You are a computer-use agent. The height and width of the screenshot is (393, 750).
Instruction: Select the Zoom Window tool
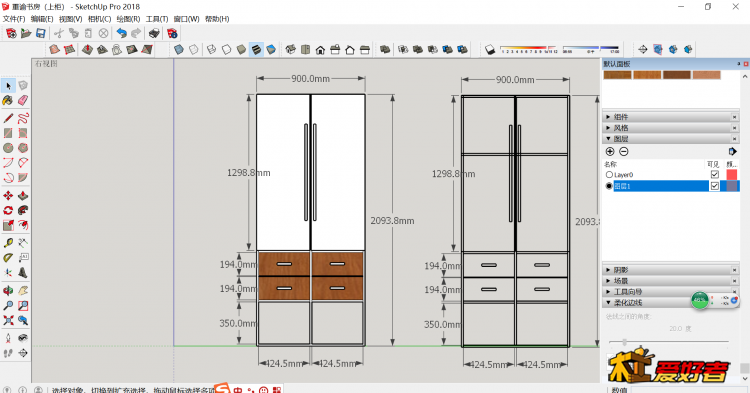(x=23, y=306)
